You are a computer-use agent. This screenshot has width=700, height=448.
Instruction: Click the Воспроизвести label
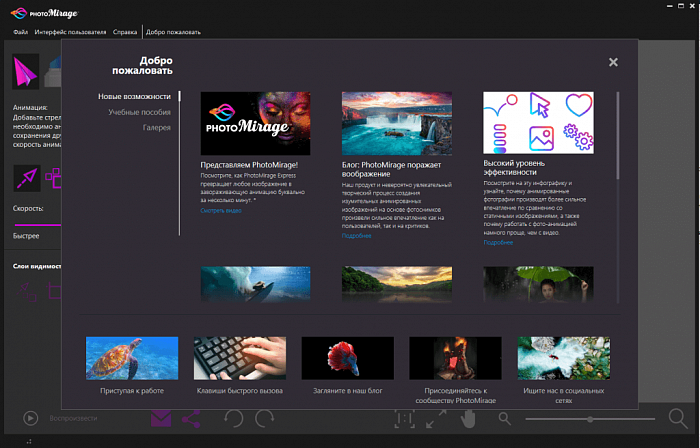73,418
